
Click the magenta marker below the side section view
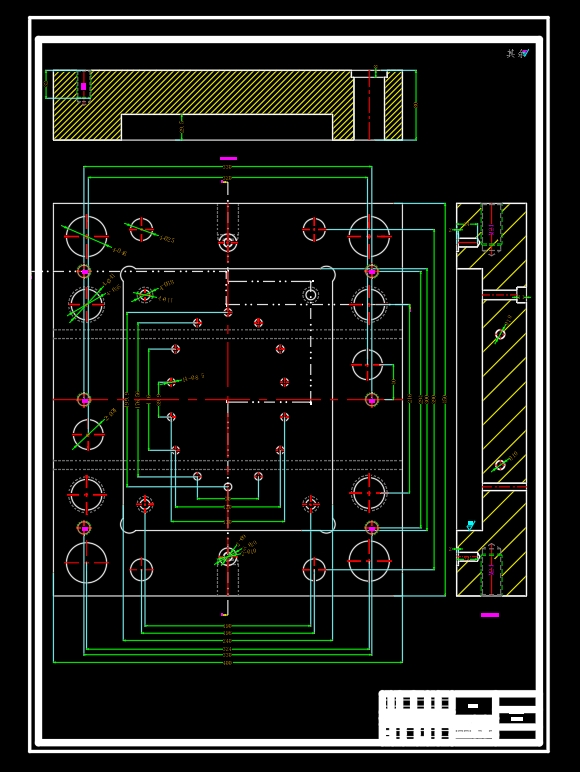(x=490, y=615)
